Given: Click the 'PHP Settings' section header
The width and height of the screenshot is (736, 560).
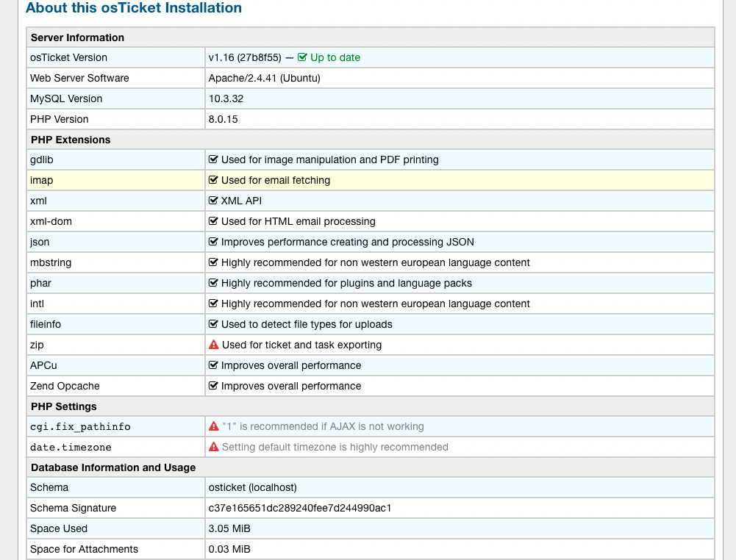Looking at the screenshot, I should 64,406.
